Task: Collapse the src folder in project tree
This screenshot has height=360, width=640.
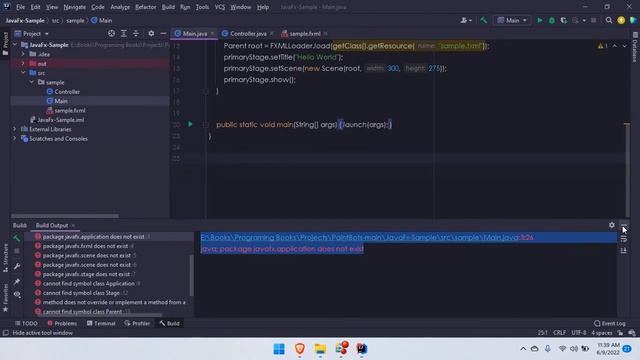Action: click(x=23, y=73)
